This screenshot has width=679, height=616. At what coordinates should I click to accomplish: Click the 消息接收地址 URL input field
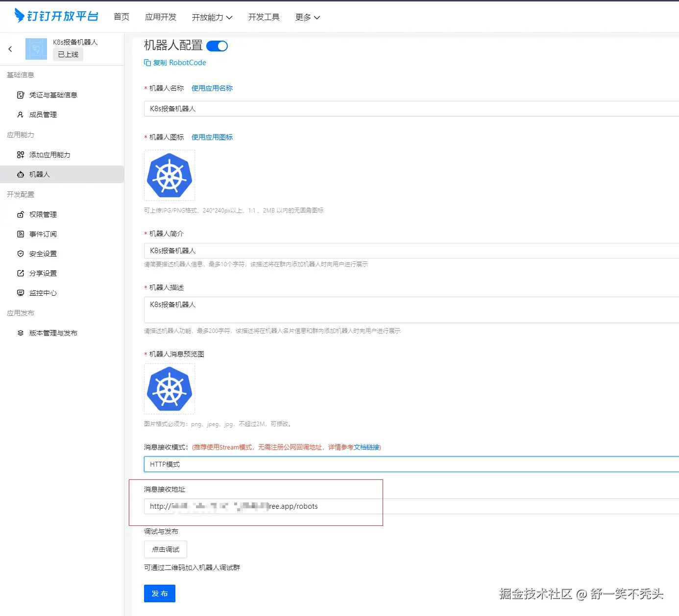[x=412, y=506]
